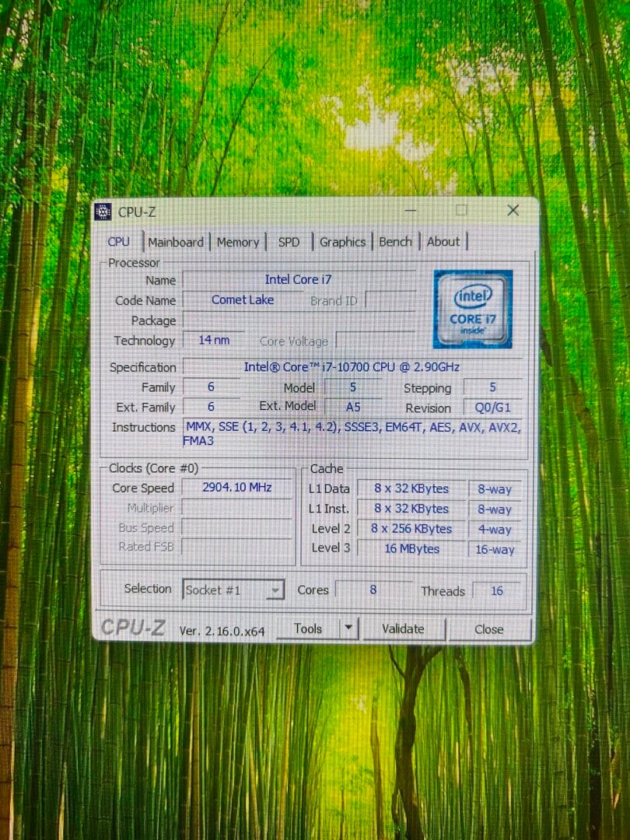
Task: Minimize the CPU-Z window
Action: point(411,211)
